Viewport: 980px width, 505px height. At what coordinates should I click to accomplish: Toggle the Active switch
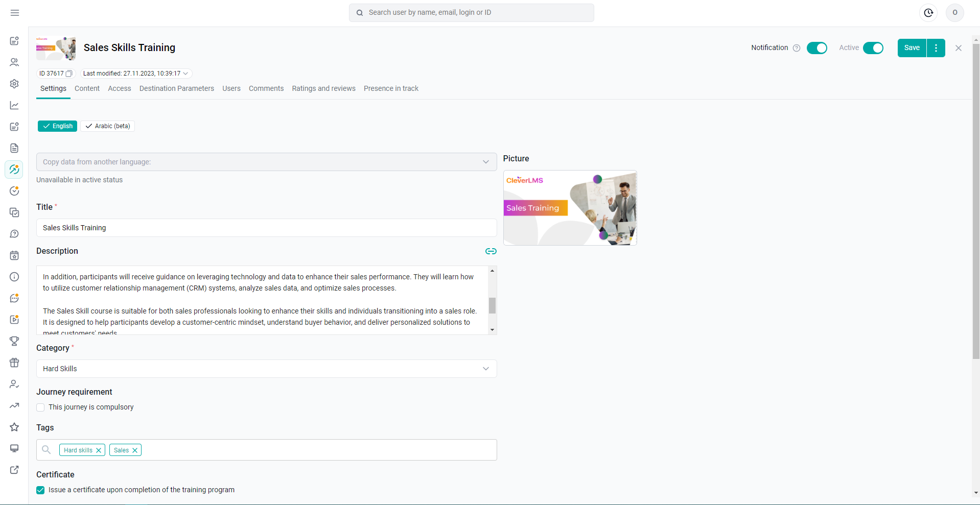pyautogui.click(x=873, y=48)
